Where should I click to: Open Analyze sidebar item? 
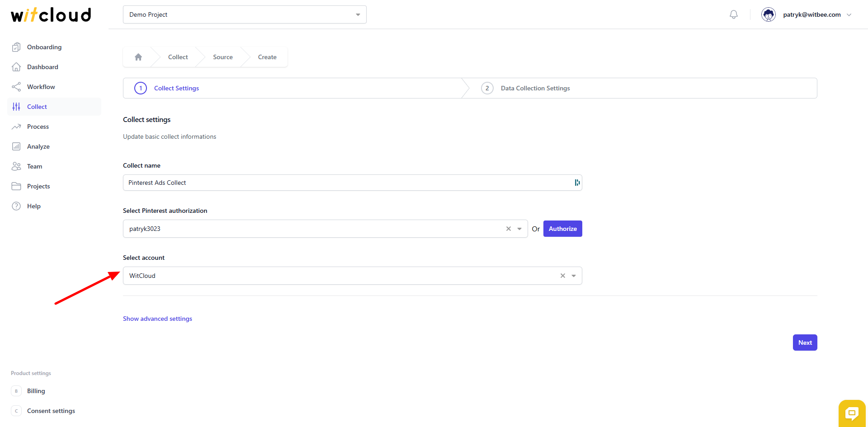tap(54, 146)
